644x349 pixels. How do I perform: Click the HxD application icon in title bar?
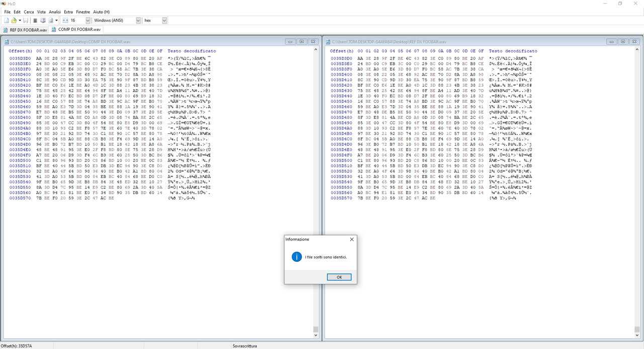point(4,4)
